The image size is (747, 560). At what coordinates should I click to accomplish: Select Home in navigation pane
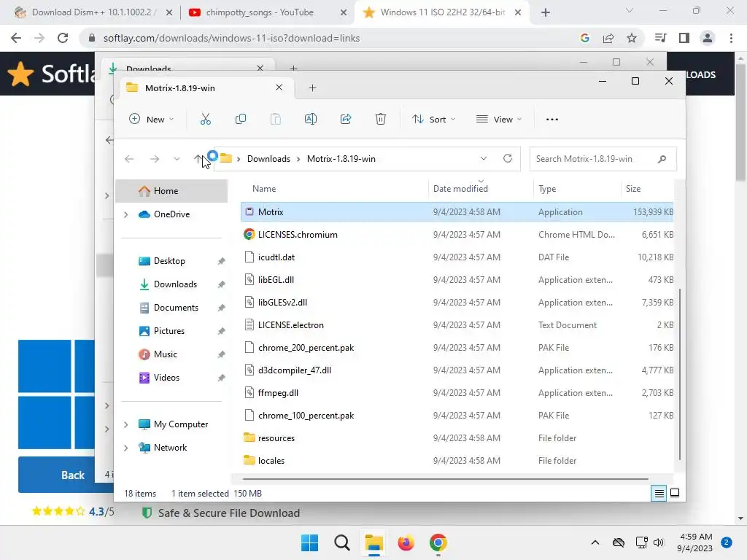point(171,191)
